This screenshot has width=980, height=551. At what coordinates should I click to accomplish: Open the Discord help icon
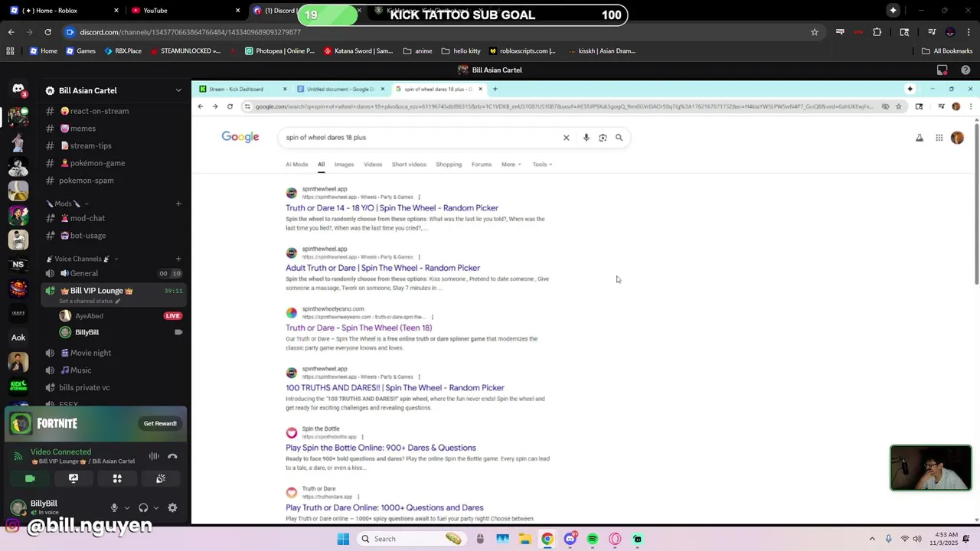point(965,70)
